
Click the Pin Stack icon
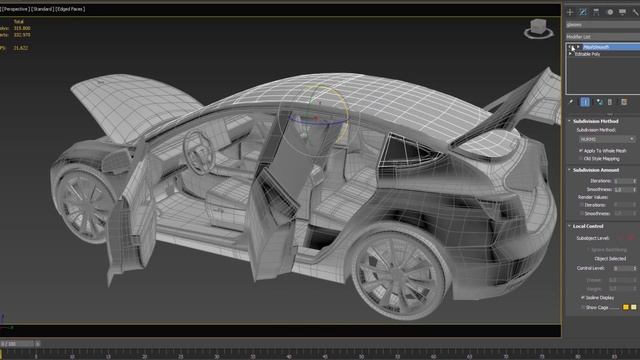click(571, 102)
